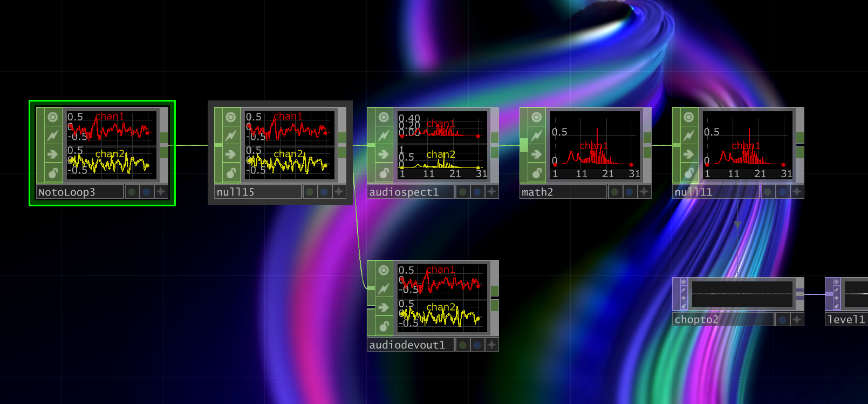The height and width of the screenshot is (404, 868).
Task: Select the chopto2 name label
Action: click(723, 319)
